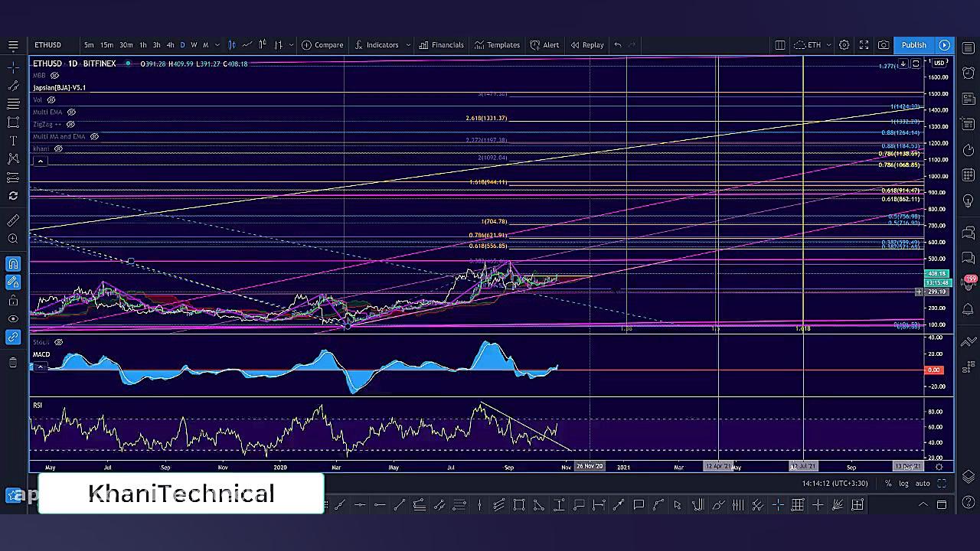
Task: Show the Multi EMA indicator
Action: pos(71,112)
